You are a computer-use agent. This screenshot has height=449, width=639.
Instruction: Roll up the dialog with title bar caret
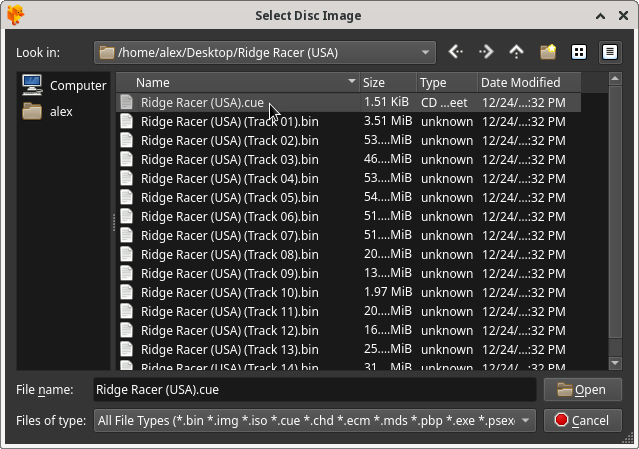tap(600, 16)
